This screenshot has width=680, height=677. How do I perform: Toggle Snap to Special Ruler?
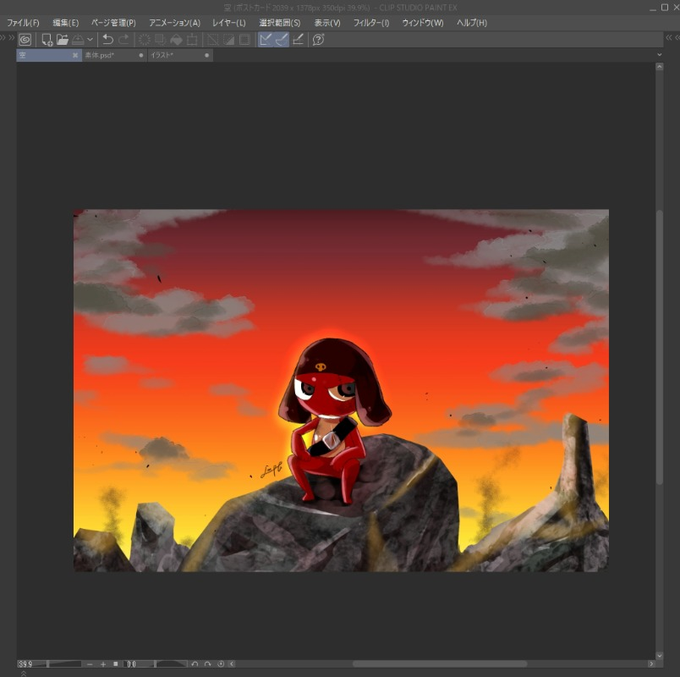(x=281, y=40)
